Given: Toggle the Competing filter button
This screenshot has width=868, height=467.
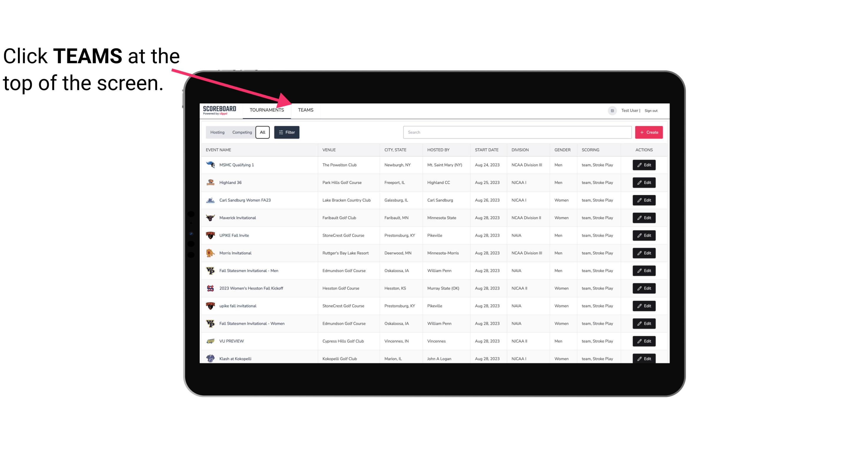Looking at the screenshot, I should pos(242,132).
